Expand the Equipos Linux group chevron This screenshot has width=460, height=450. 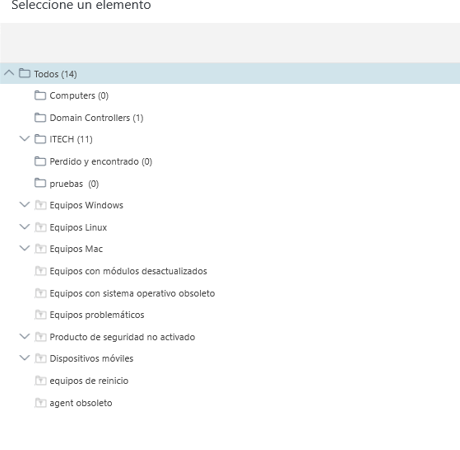point(25,227)
